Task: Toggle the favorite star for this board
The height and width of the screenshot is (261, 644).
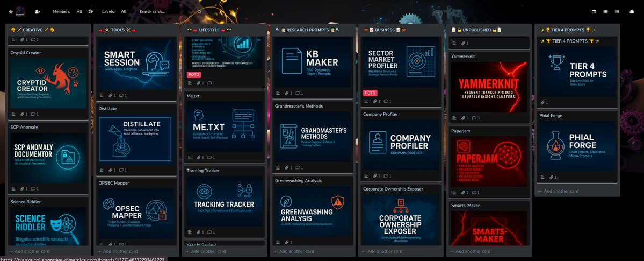Action: (x=11, y=12)
